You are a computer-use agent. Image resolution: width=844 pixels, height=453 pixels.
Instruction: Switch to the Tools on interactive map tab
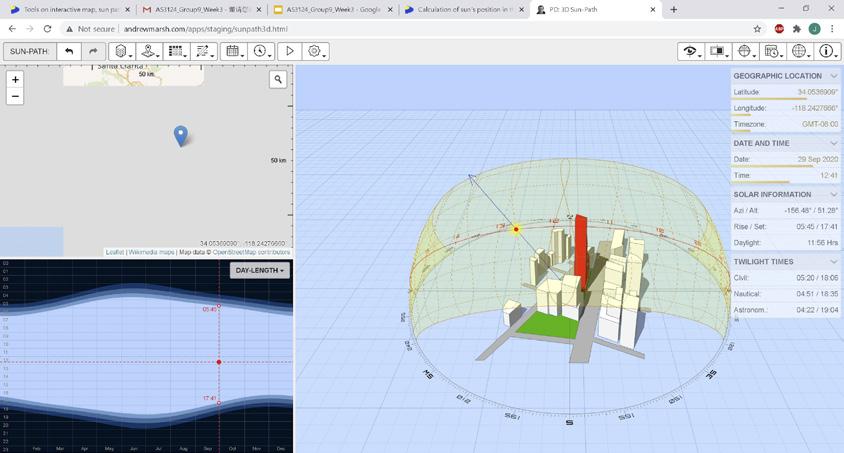point(68,10)
